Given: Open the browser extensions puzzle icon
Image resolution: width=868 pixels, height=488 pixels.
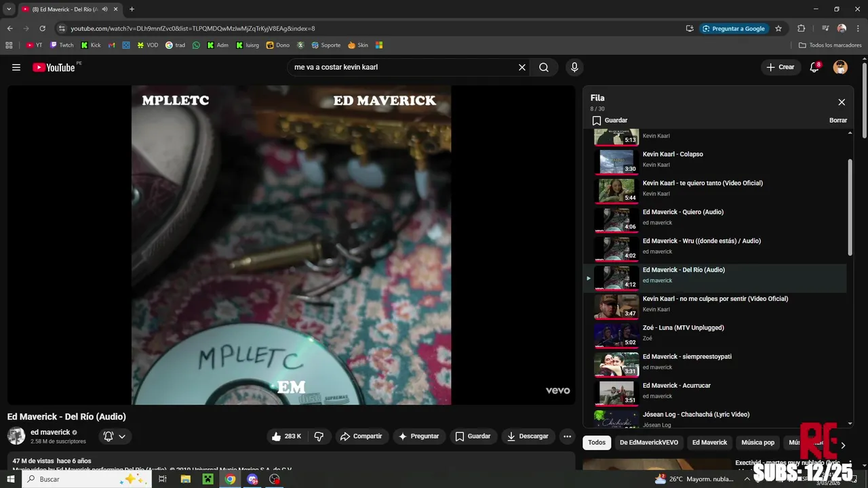Looking at the screenshot, I should (801, 28).
